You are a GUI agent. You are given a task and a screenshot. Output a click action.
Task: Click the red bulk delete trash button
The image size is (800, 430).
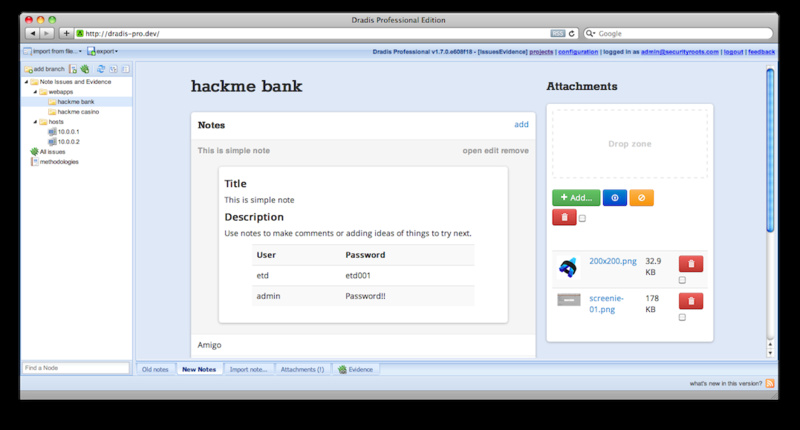564,217
